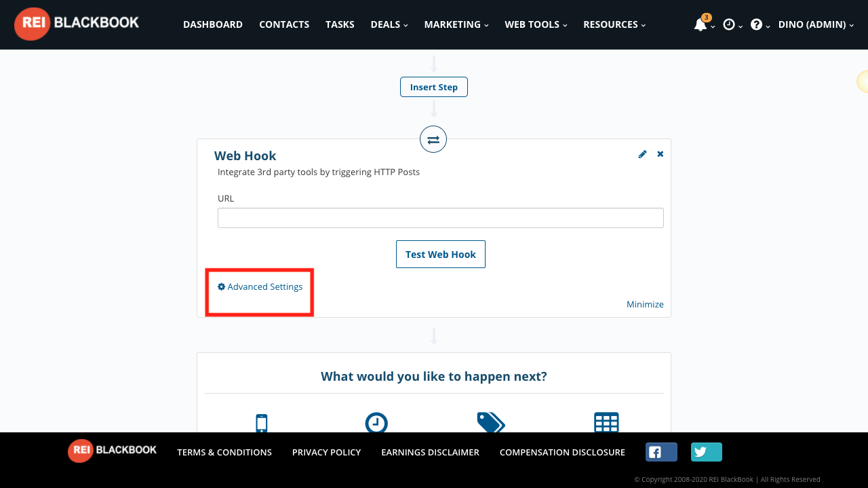Choose the table grid action icon
The width and height of the screenshot is (868, 488).
tap(606, 423)
